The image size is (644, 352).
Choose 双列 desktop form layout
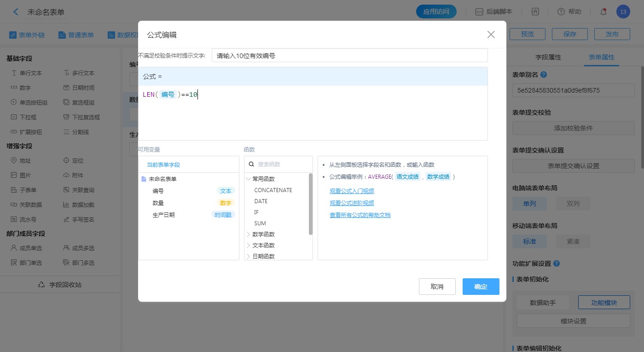click(573, 204)
